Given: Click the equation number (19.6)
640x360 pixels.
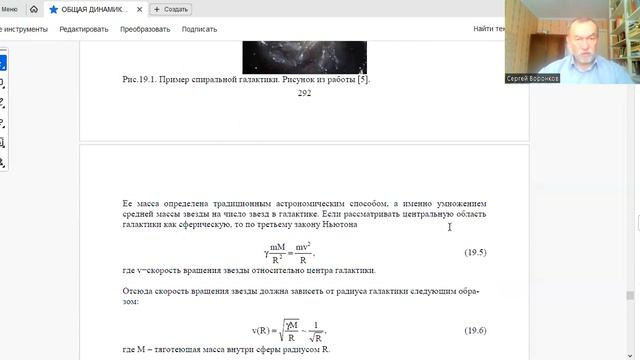Looking at the screenshot, I should tap(476, 330).
